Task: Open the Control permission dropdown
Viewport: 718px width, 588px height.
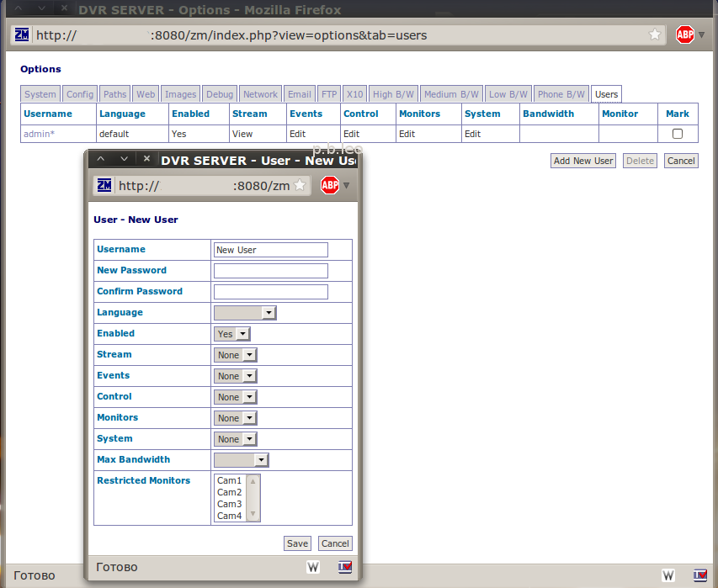Action: click(x=236, y=397)
